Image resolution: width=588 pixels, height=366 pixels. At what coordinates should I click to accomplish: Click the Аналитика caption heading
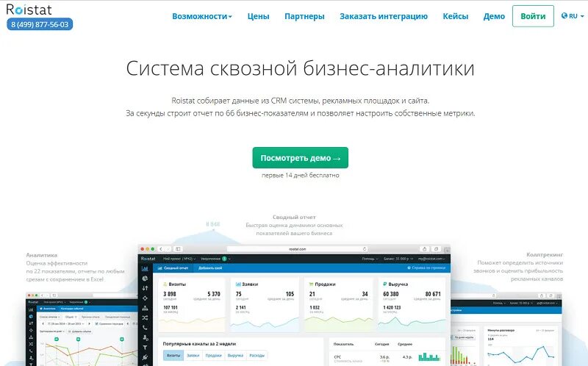tap(42, 255)
